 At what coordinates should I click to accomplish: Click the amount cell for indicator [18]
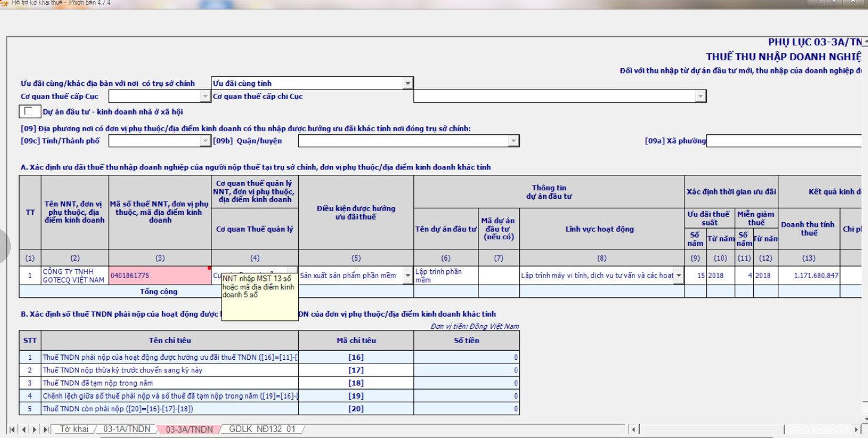[467, 383]
